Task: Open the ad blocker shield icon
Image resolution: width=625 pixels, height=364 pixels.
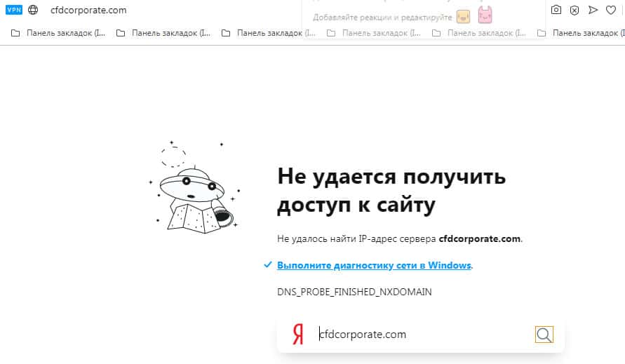Action: coord(574,10)
